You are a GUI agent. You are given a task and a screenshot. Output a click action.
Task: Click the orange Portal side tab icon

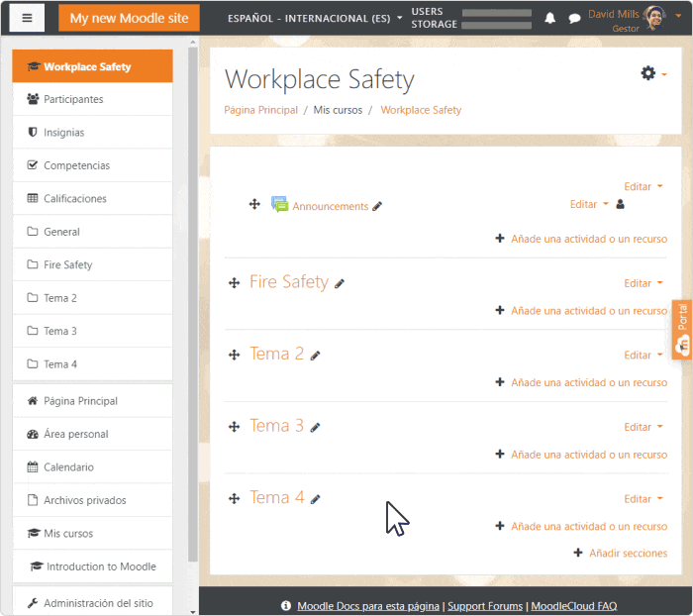pyautogui.click(x=682, y=332)
